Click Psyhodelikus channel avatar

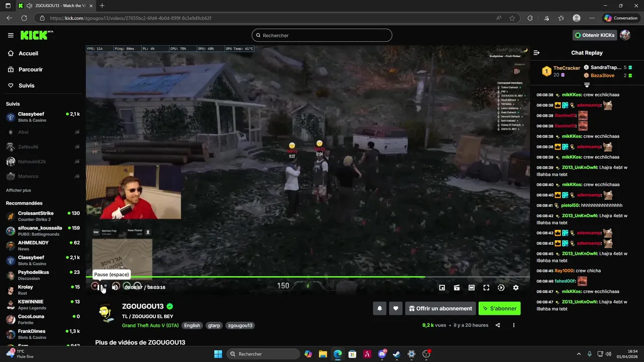click(x=10, y=276)
